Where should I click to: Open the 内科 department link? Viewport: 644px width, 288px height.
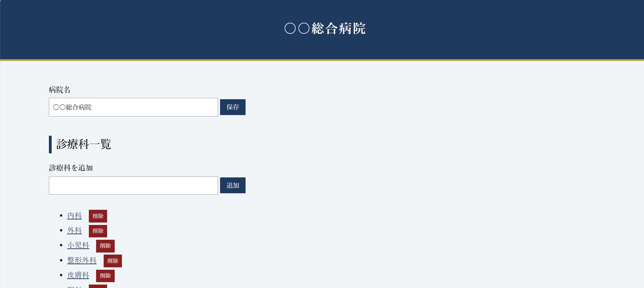(74, 216)
